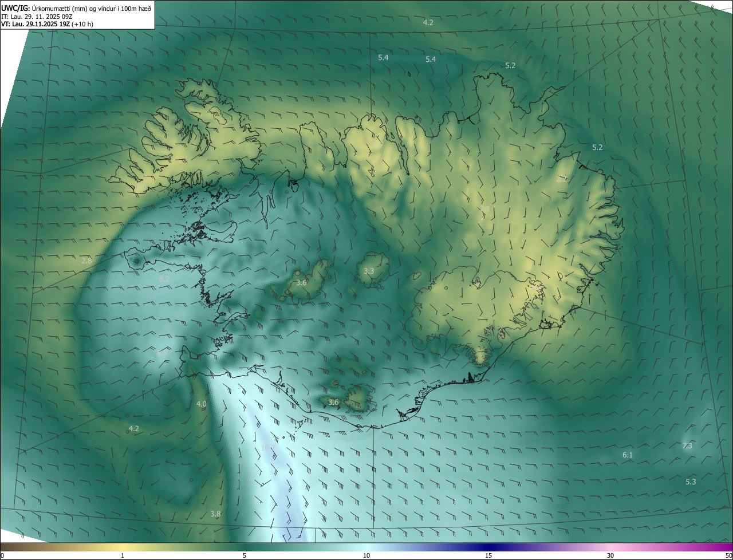Click the 1 tick on the color scale

(123, 555)
